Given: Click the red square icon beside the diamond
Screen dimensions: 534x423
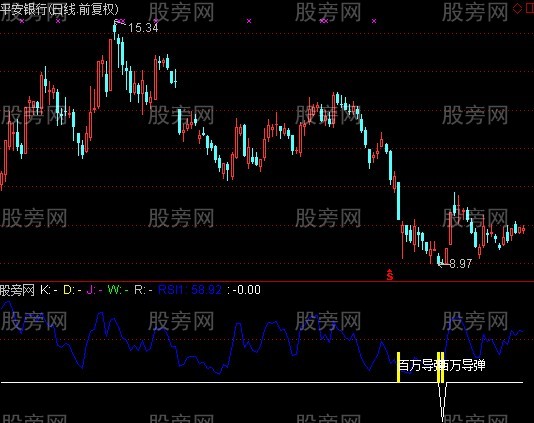Looking at the screenshot, I should click(530, 9).
